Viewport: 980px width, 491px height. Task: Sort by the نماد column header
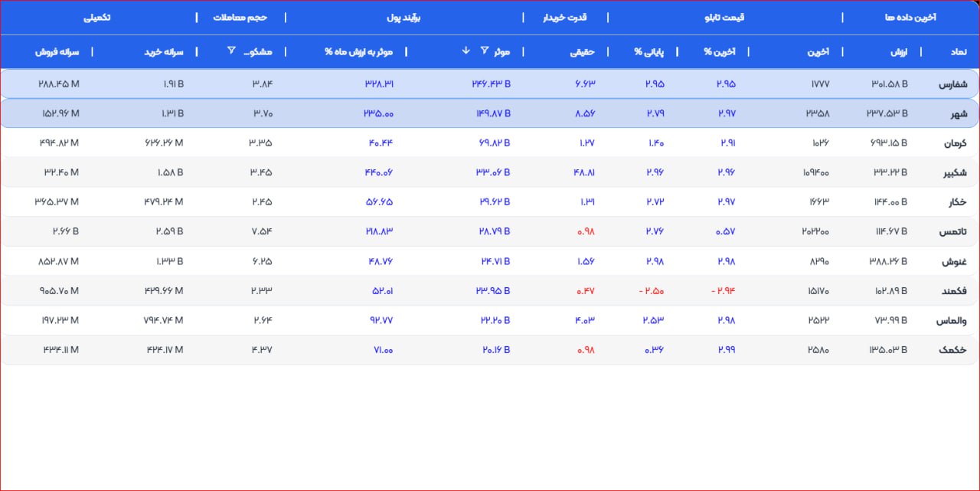point(958,52)
